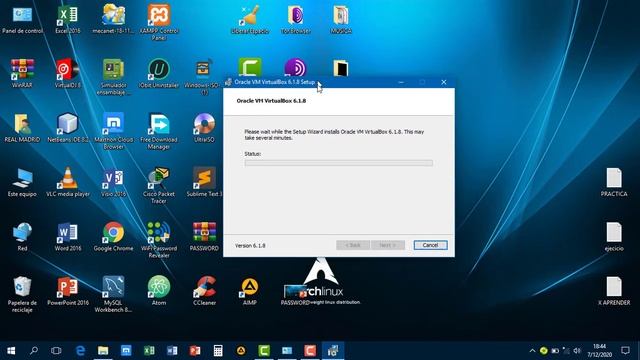Select the Word 2016 desktop icon

tap(68, 237)
